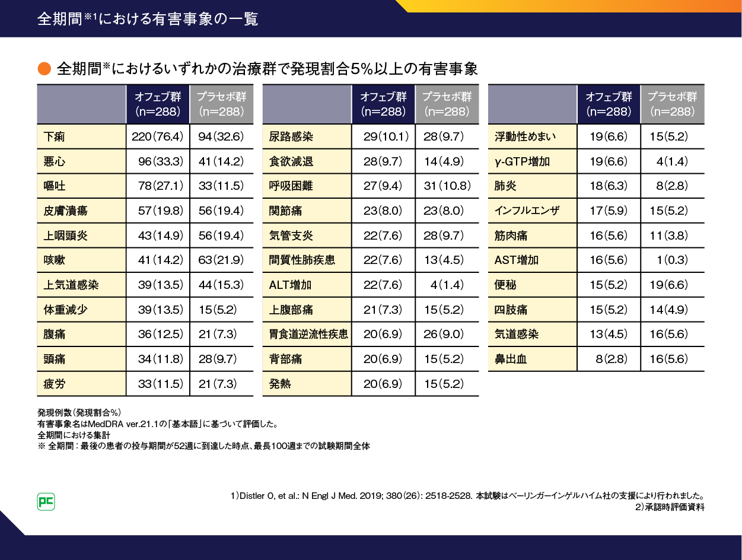This screenshot has height=560, width=742.
Task: Click the 浮動性めまい row label
Action: click(x=526, y=137)
